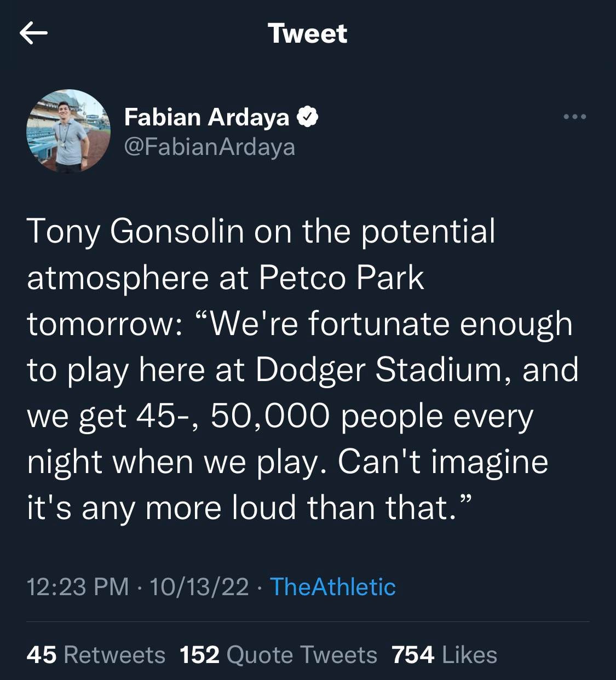
Task: Tap the Tweet header title
Action: [307, 33]
